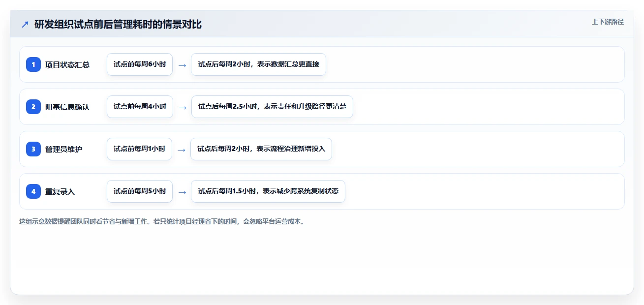Click the 试点前每周6小时 chip

tap(140, 64)
